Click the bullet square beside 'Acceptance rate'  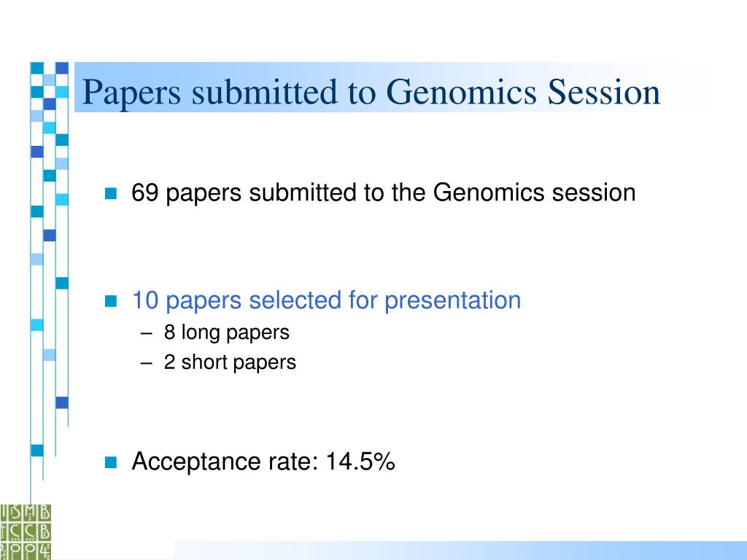pyautogui.click(x=111, y=462)
